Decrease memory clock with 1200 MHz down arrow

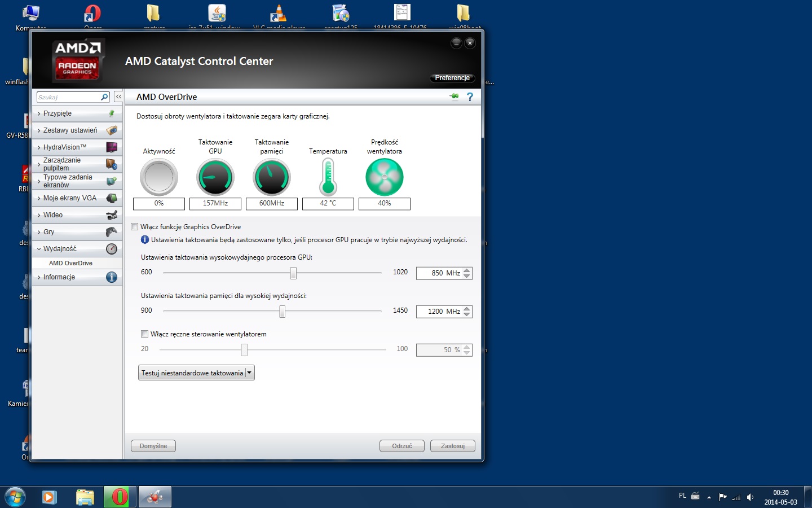[466, 314]
